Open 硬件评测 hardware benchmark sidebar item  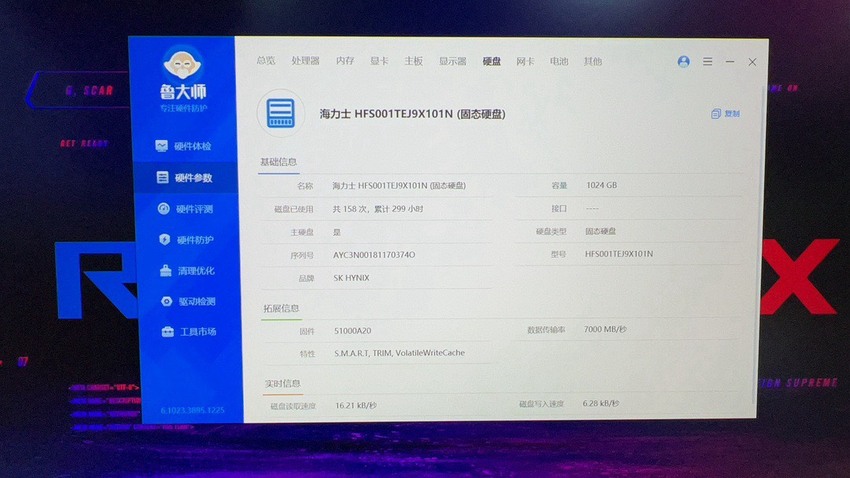185,209
